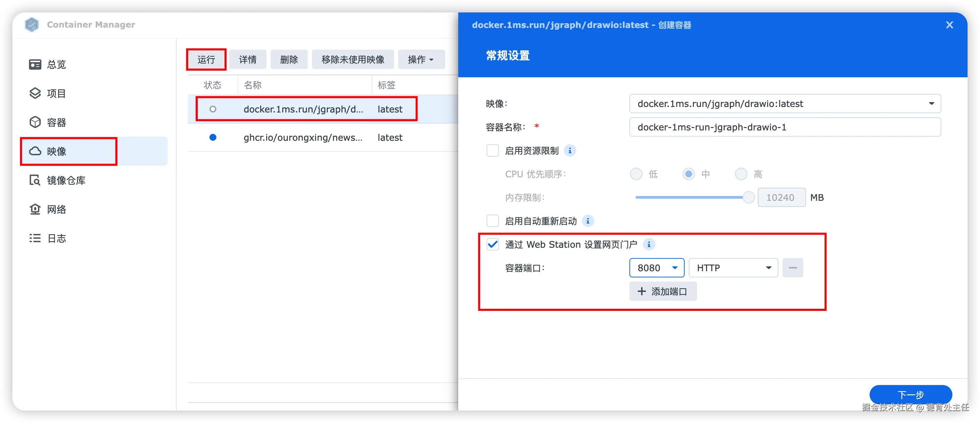The width and height of the screenshot is (980, 423).
Task: Open the 总览 overview sidebar icon
Action: (35, 64)
